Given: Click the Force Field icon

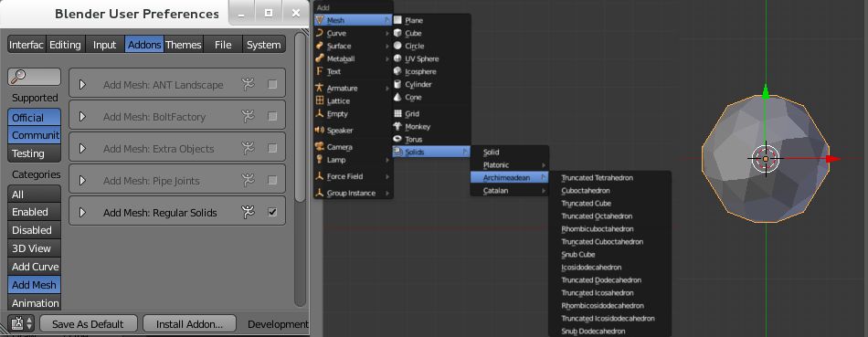Looking at the screenshot, I should pos(320,176).
